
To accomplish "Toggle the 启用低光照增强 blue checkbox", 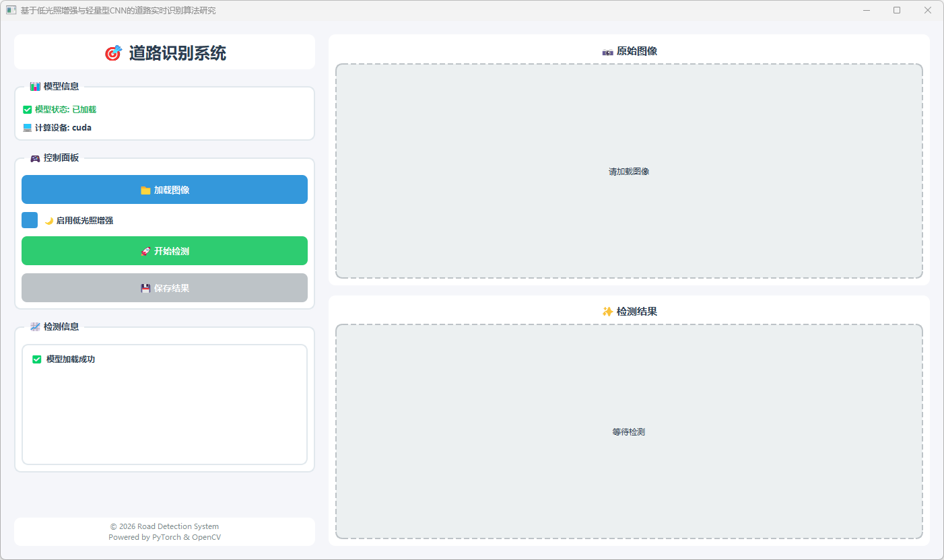I will [x=30, y=220].
